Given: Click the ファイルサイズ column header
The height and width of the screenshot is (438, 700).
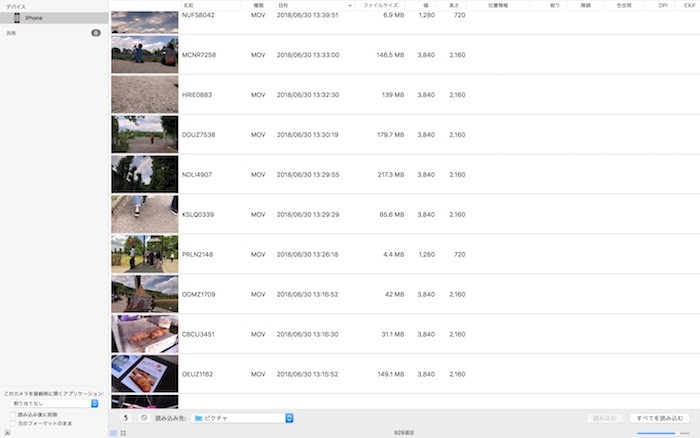Looking at the screenshot, I should (381, 5).
